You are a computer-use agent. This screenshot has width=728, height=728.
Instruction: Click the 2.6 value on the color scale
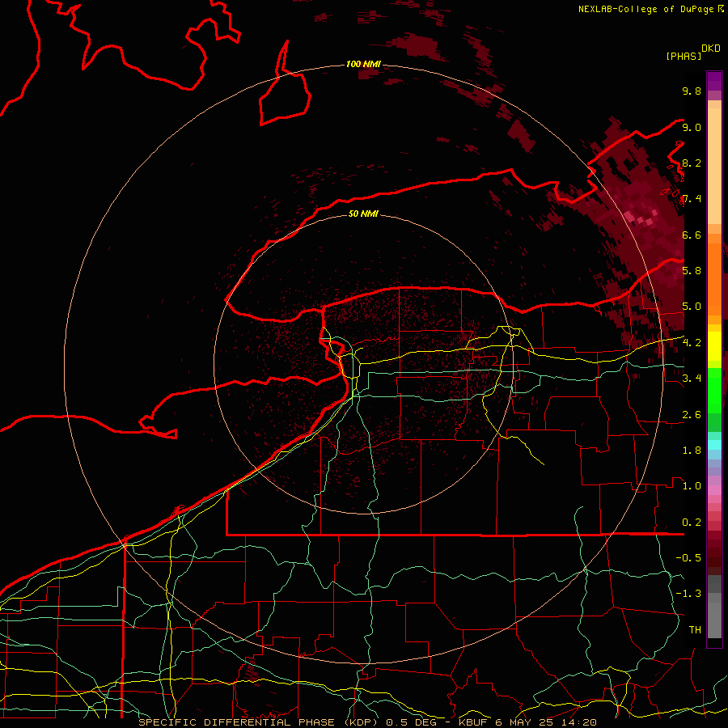tap(692, 414)
